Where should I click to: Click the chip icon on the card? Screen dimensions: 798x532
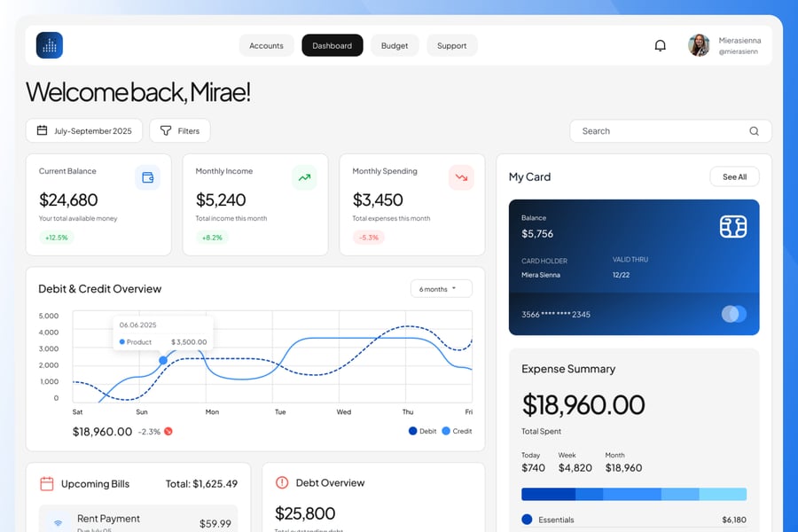click(x=732, y=227)
